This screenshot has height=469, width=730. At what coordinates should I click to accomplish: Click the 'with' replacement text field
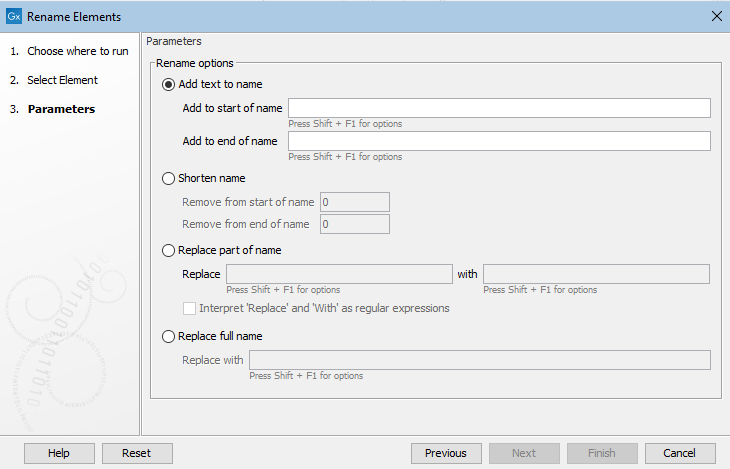tap(596, 274)
